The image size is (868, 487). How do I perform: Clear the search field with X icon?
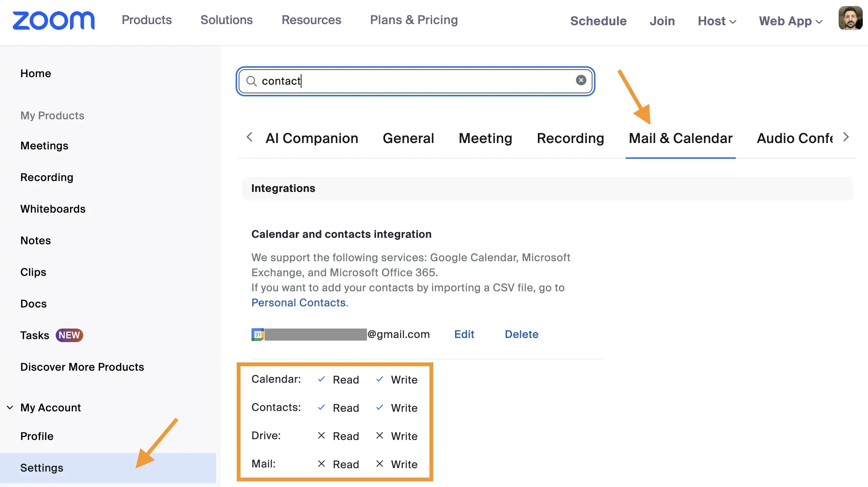pos(581,80)
